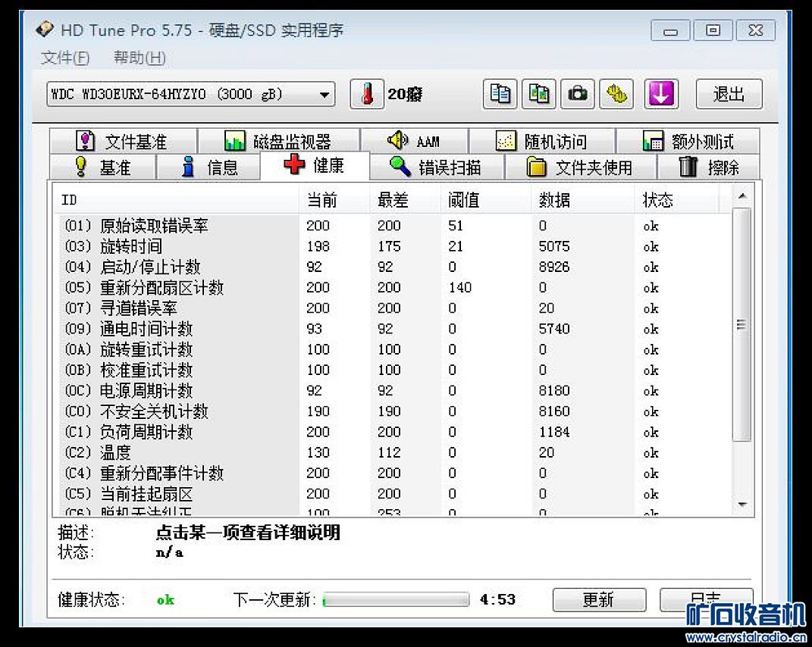Click the 数据 column header

pyautogui.click(x=583, y=199)
